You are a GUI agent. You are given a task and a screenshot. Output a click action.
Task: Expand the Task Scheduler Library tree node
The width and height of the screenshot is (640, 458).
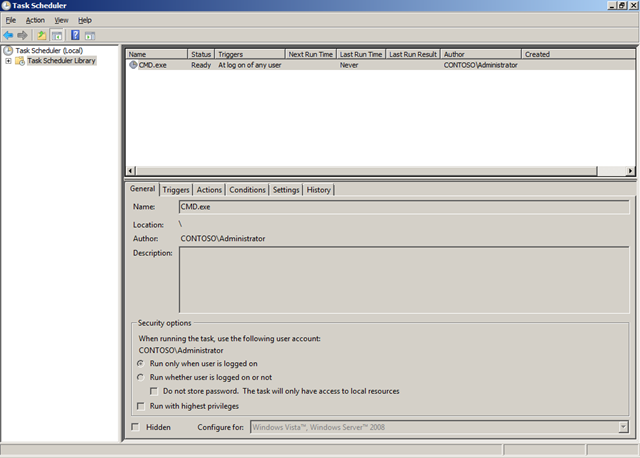pos(8,61)
